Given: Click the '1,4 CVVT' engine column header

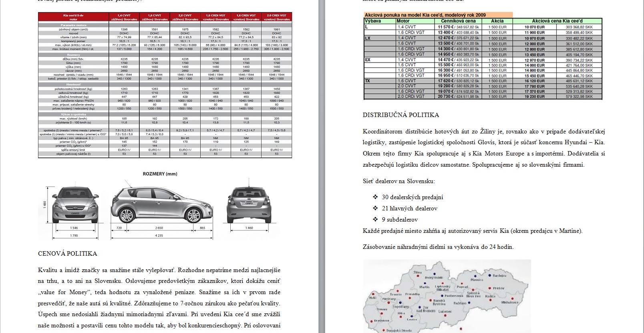Looking at the screenshot, I should pyautogui.click(x=124, y=17).
